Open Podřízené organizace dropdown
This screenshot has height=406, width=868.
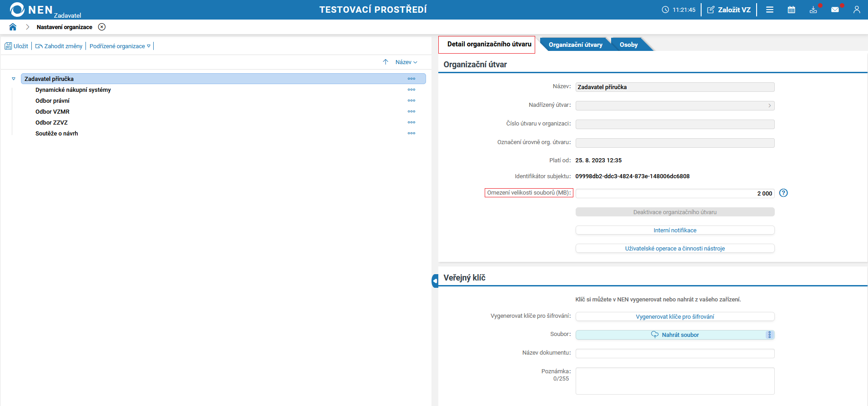click(120, 46)
